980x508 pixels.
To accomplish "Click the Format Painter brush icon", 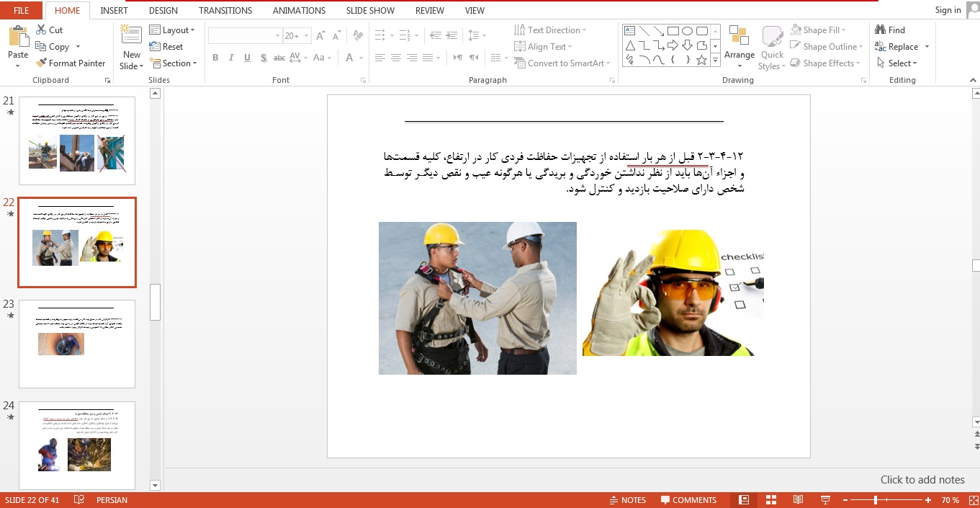I will coord(41,63).
